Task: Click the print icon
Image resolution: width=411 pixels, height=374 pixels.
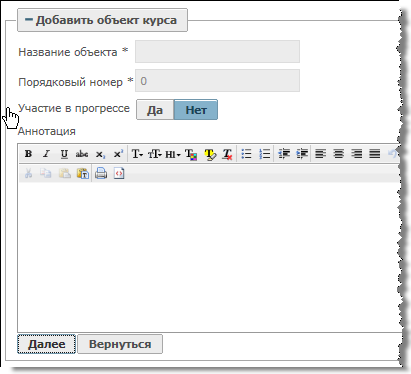Action: point(101,173)
